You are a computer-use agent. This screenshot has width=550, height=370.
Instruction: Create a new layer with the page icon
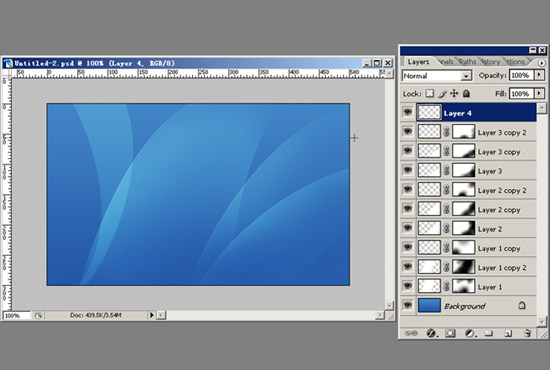[x=508, y=333]
